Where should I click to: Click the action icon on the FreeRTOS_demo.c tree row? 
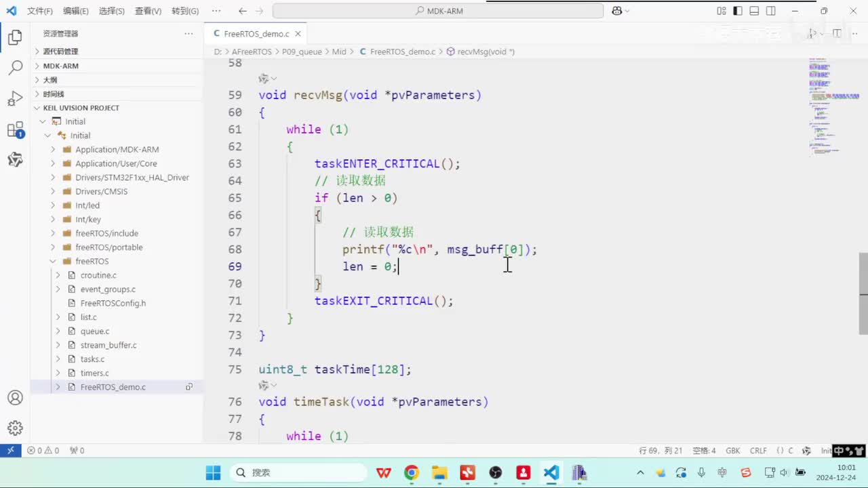point(189,387)
